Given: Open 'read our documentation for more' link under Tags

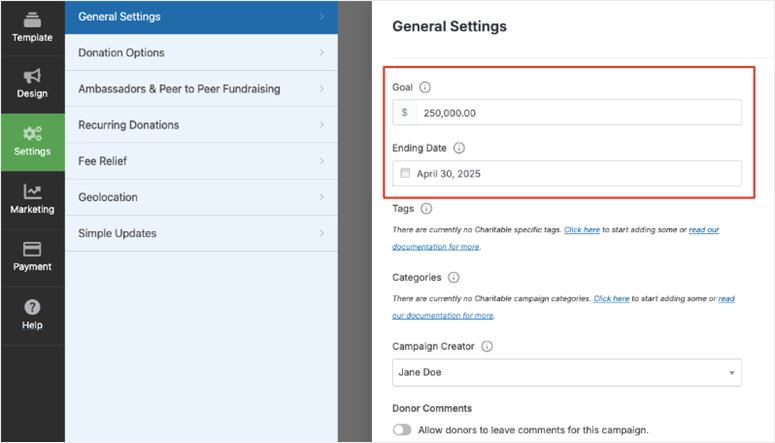Looking at the screenshot, I should coord(435,246).
